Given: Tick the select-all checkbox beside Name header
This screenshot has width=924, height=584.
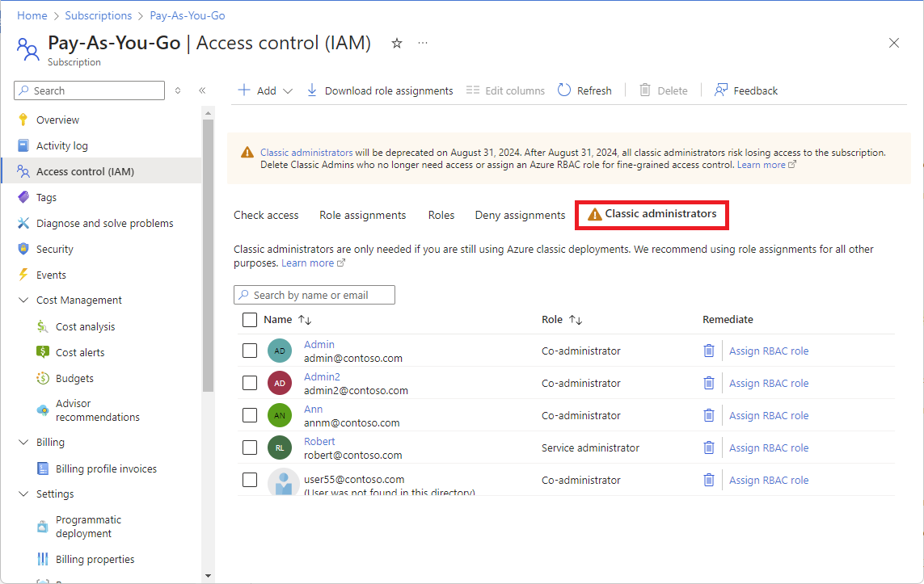Looking at the screenshot, I should pyautogui.click(x=250, y=320).
